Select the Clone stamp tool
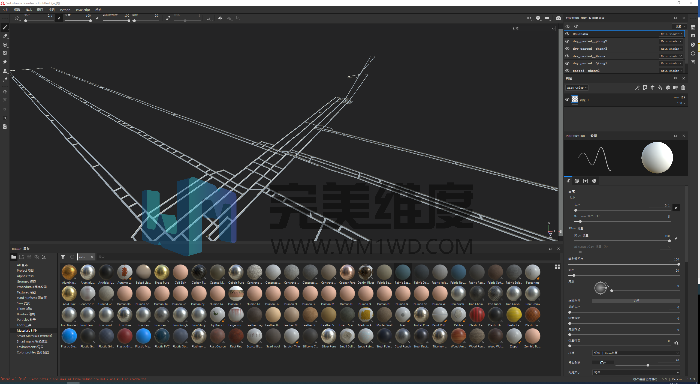 5,71
